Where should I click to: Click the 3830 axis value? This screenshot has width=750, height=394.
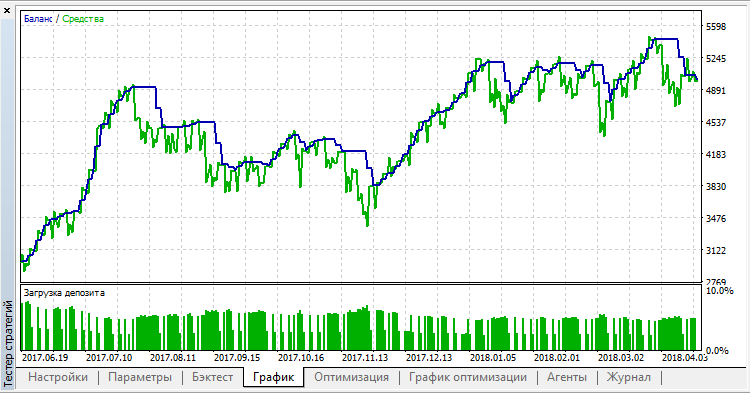pos(716,187)
